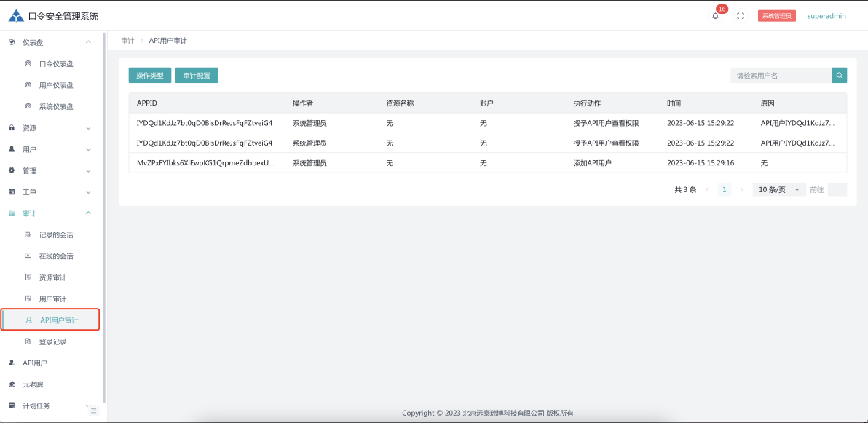This screenshot has width=868, height=423.
Task: Click page number 1 in pagination
Action: click(725, 189)
